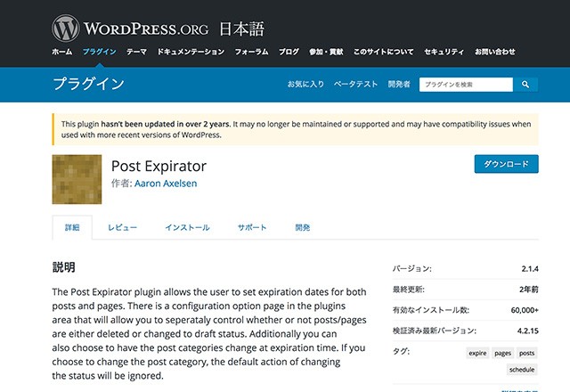Open ブログ from the top menu

pos(289,52)
